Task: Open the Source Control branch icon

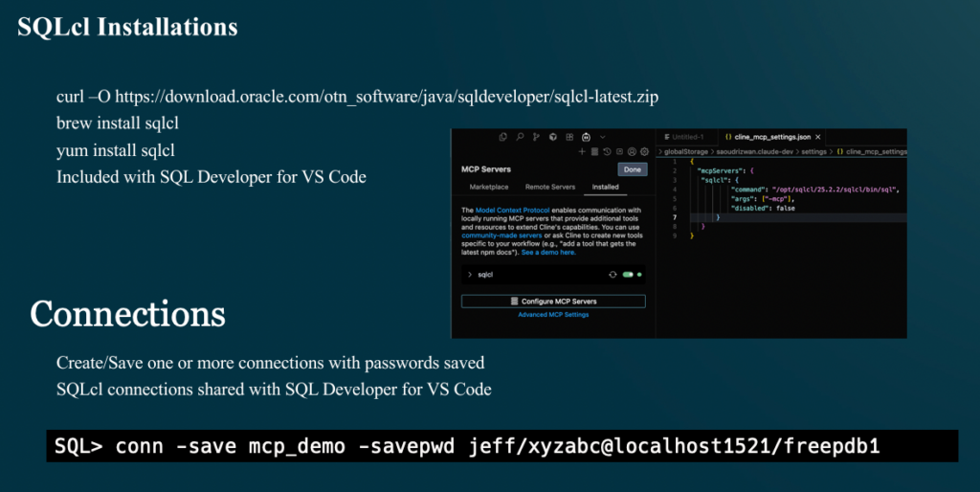Action: coord(536,137)
